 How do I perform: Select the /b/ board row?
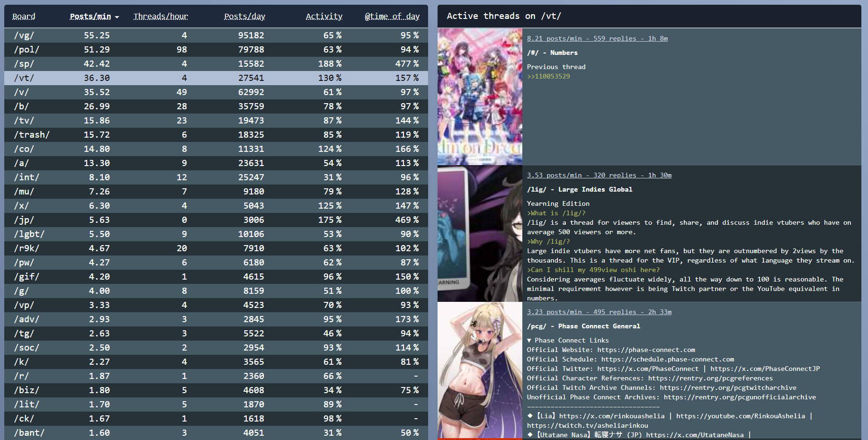click(216, 106)
